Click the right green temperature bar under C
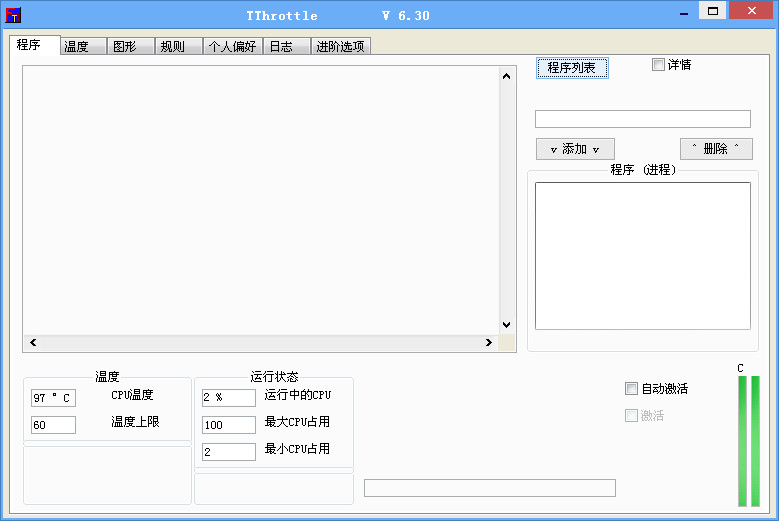 point(755,441)
